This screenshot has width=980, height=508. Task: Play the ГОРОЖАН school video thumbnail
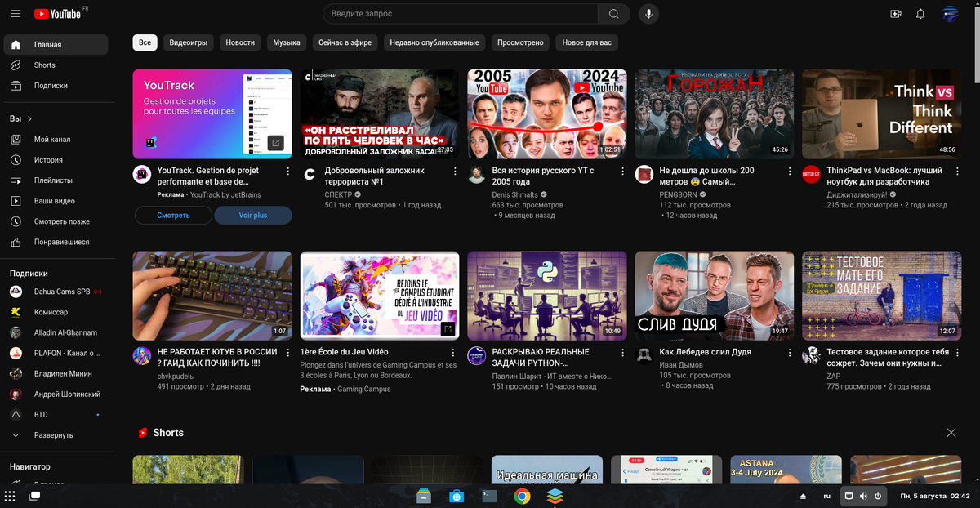point(715,114)
